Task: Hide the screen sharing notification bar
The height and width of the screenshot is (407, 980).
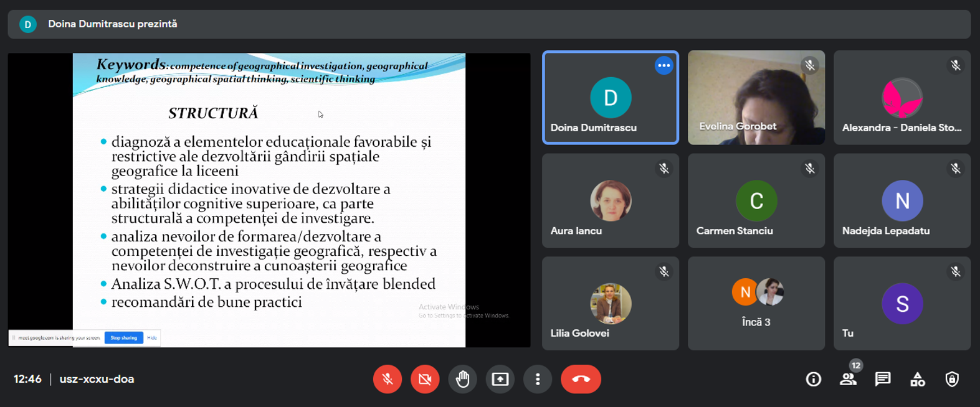Action: [x=152, y=338]
